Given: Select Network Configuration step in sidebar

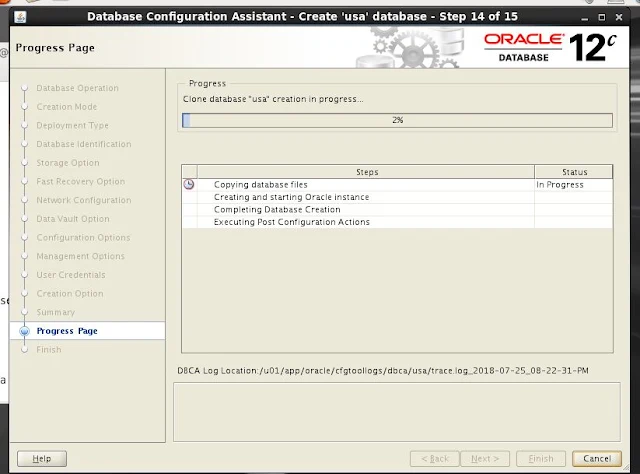Looking at the screenshot, I should coord(84,200).
